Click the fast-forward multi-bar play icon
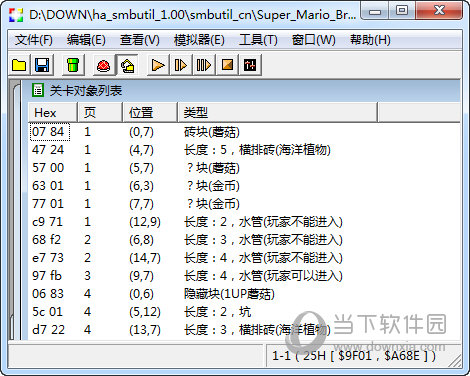 point(204,65)
